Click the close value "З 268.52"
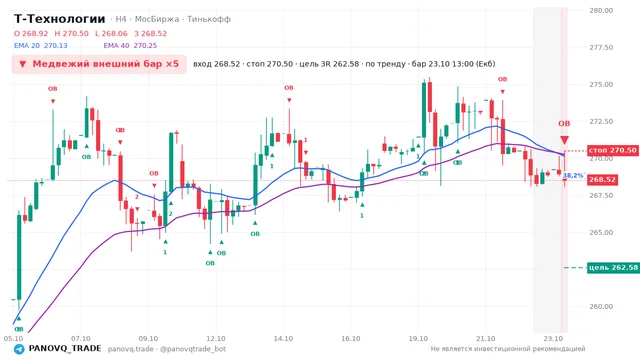This screenshot has height=360, width=640. (151, 33)
